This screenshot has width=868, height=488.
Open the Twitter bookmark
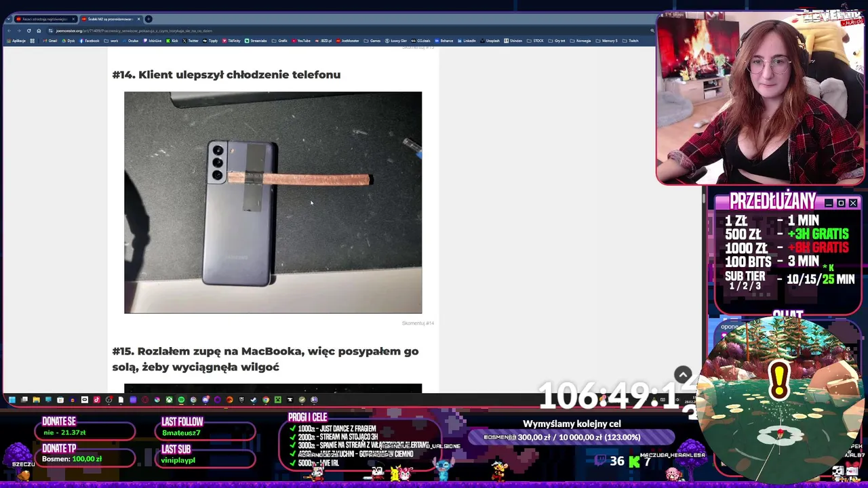(191, 41)
